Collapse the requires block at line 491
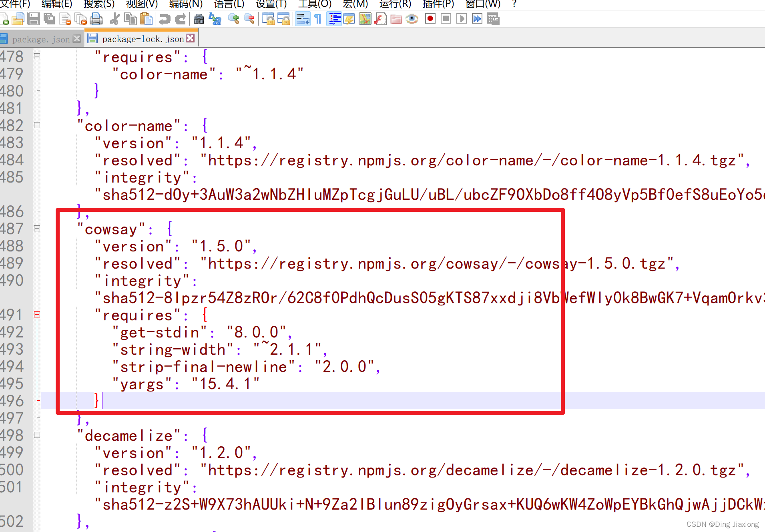This screenshot has width=765, height=532. [37, 315]
